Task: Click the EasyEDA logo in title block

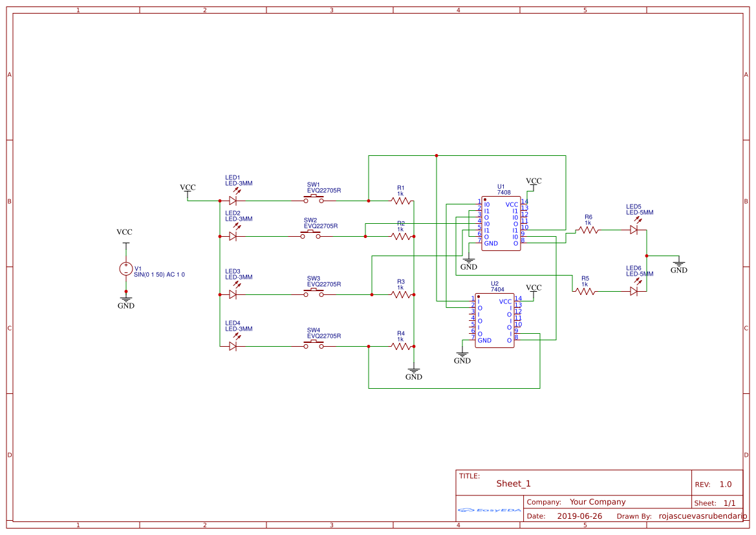Action: 489,510
